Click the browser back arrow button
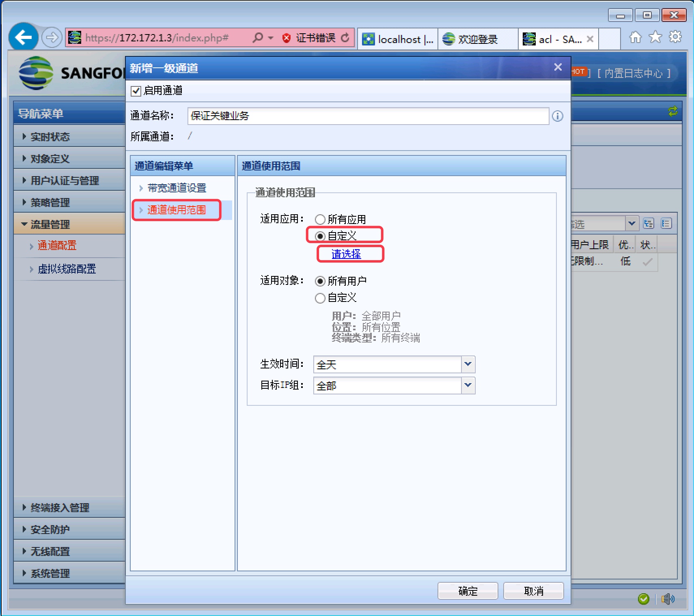 [24, 37]
